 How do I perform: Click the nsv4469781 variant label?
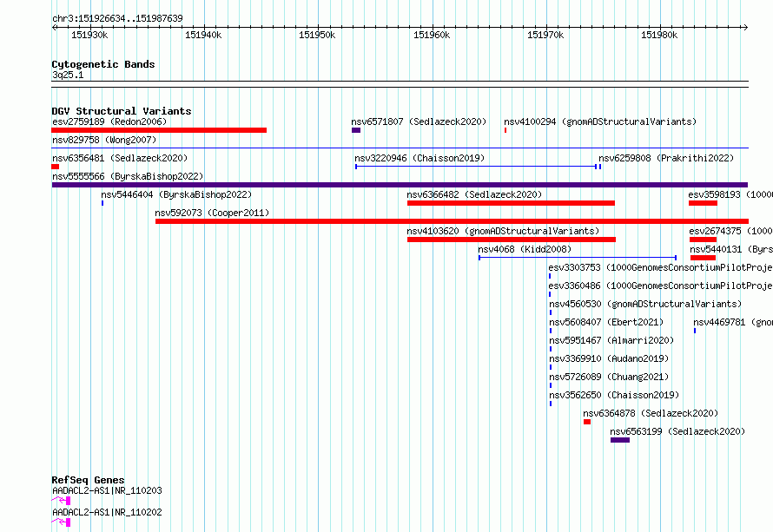[x=732, y=322]
